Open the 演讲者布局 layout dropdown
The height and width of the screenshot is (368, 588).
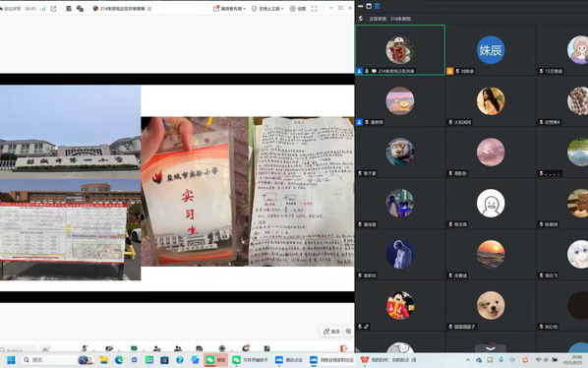229,8
